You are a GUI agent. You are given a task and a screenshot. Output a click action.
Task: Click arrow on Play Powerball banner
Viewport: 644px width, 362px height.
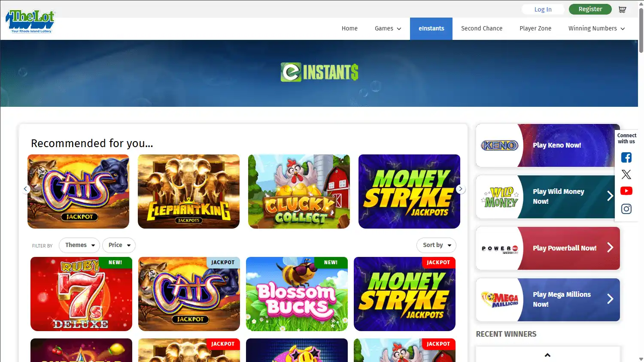point(610,247)
